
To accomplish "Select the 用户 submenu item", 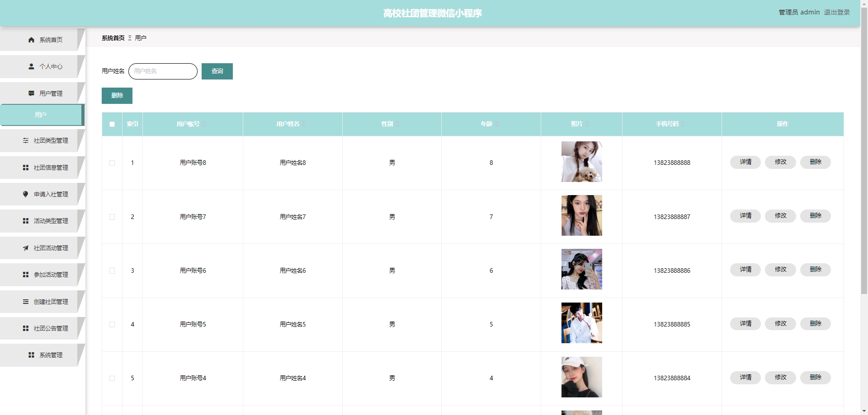I will click(42, 115).
